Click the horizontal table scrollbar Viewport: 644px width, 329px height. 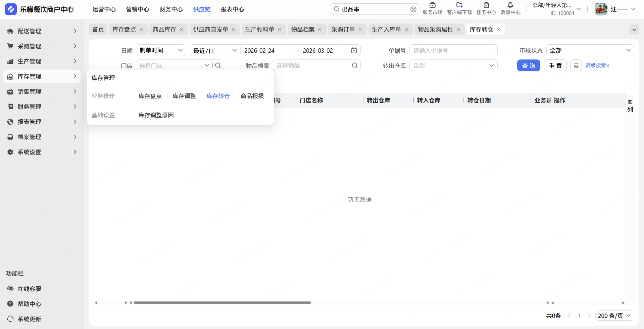[x=222, y=302]
